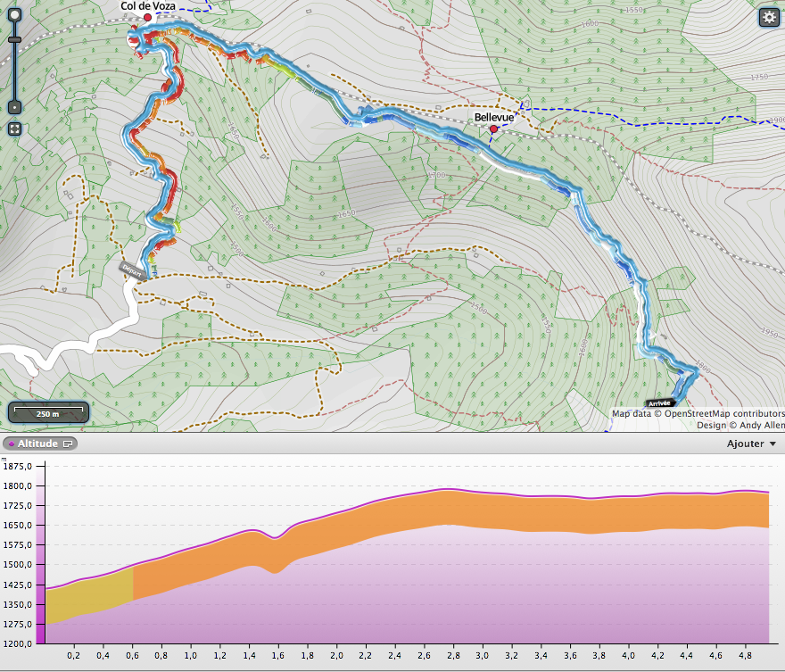
Task: Click the fit-to-track fullscreen icon
Action: pos(14,129)
